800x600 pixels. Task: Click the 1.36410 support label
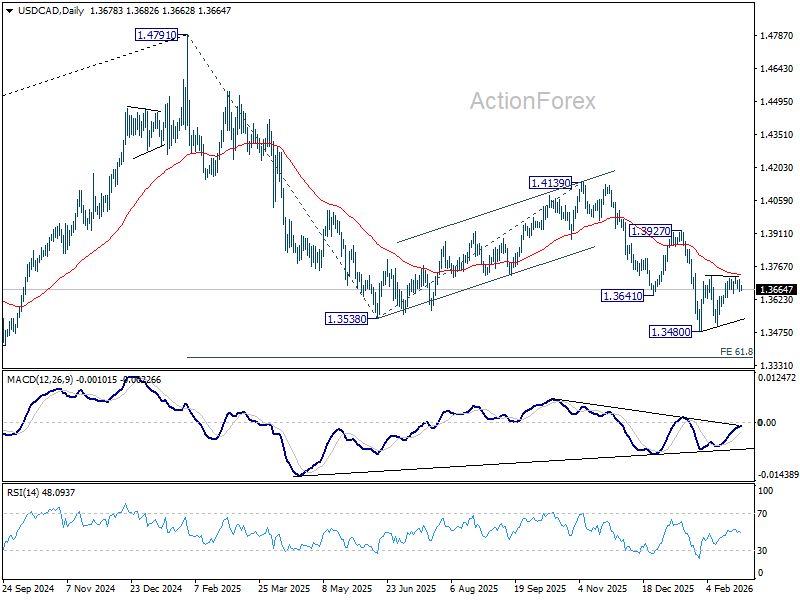[x=622, y=296]
